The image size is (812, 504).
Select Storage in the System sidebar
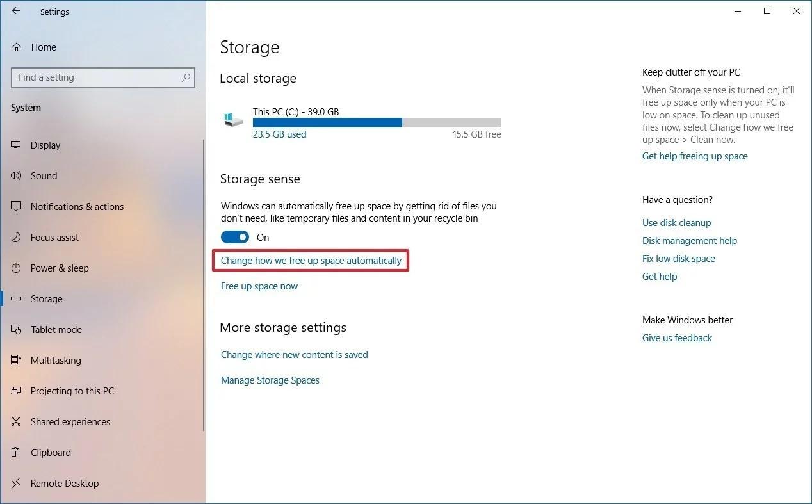click(x=46, y=298)
